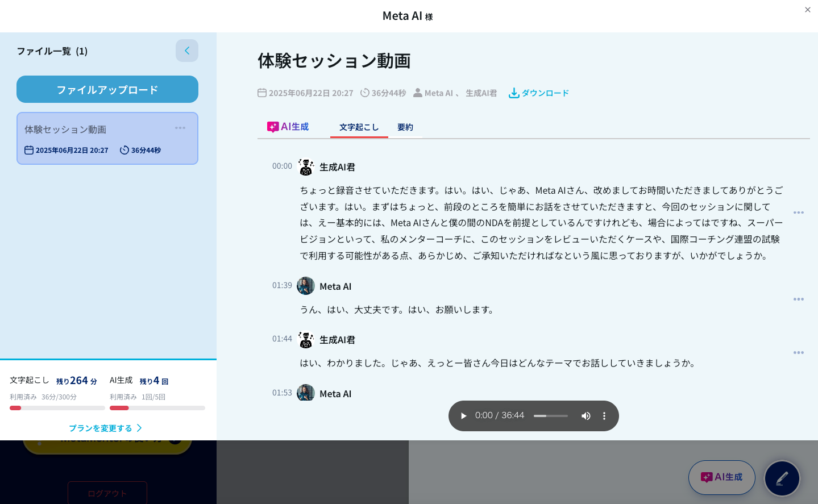Screen dimensions: 818x504
Task: Open audio player more options menu
Action: point(604,416)
